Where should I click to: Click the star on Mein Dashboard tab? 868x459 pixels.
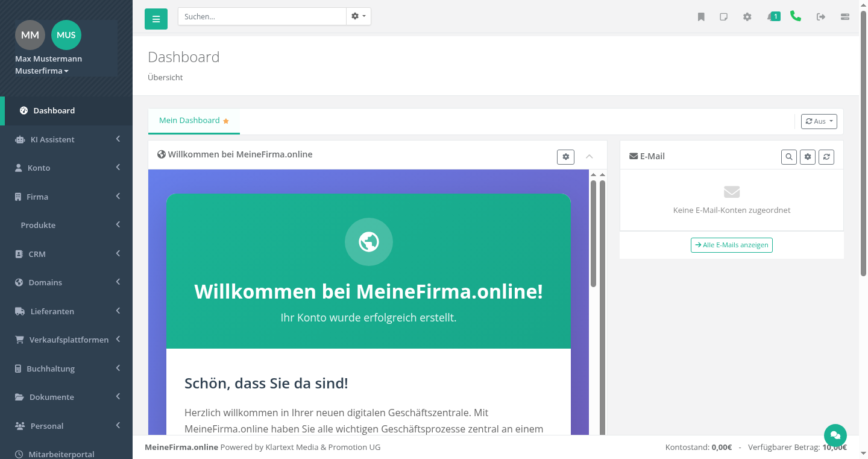pyautogui.click(x=226, y=121)
